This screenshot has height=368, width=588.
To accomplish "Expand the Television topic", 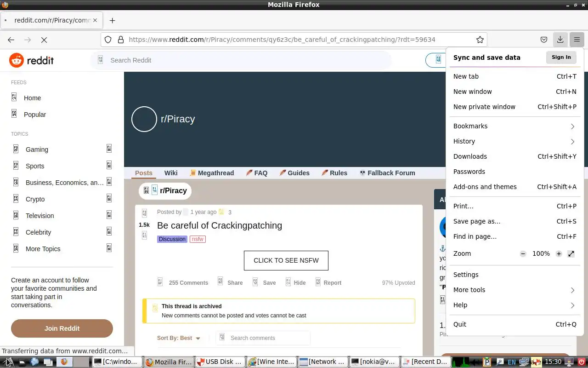I will pyautogui.click(x=109, y=215).
